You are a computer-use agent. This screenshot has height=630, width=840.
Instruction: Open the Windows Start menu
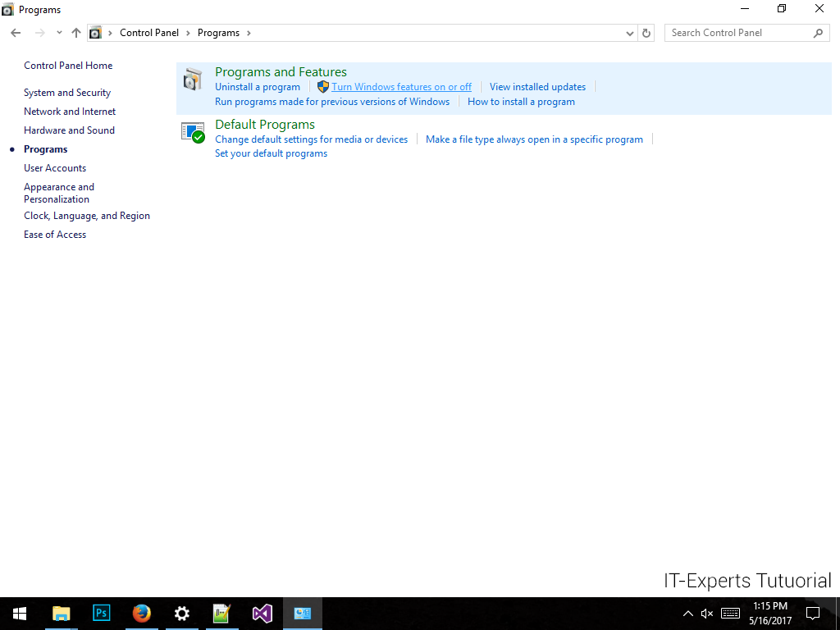click(x=20, y=613)
